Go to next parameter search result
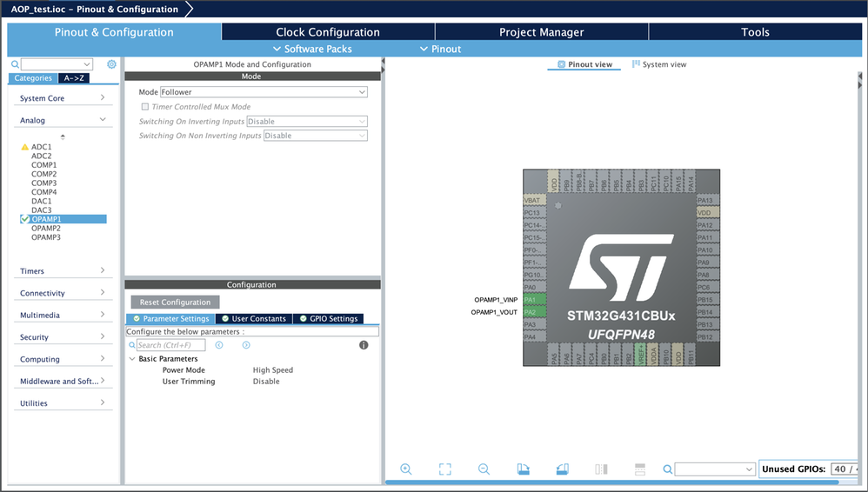 [246, 345]
